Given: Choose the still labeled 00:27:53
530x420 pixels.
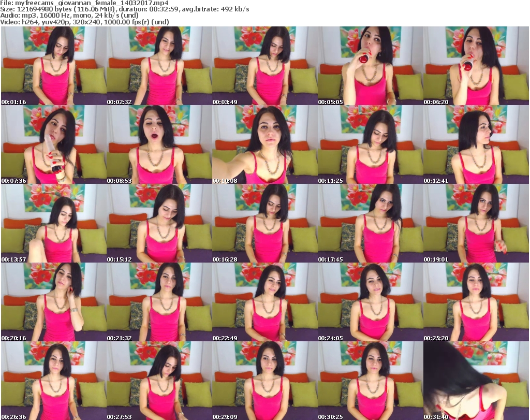Looking at the screenshot, I should 159,381.
